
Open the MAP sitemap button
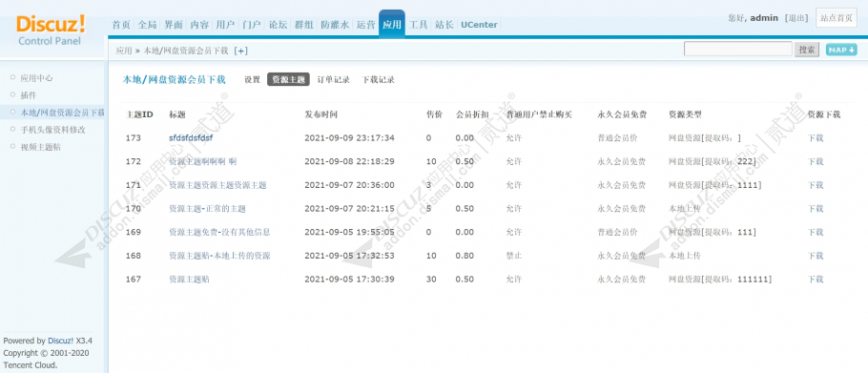pos(841,50)
